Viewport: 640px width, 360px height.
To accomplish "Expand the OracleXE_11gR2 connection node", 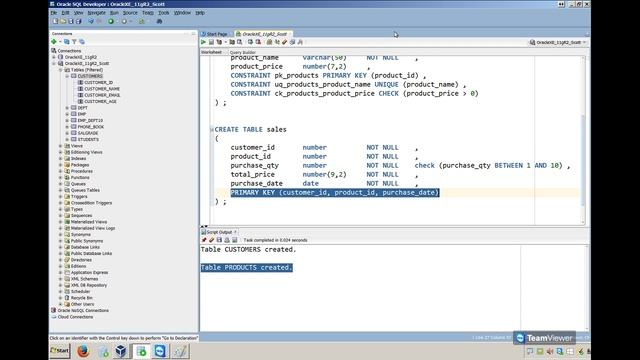I will 54,57.
